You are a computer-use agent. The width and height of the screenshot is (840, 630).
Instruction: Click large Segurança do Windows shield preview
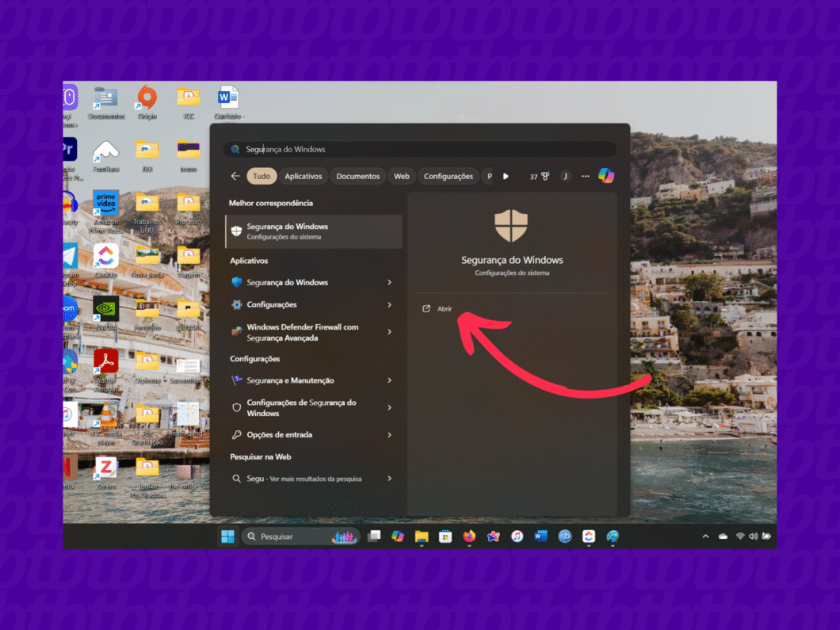tap(510, 226)
